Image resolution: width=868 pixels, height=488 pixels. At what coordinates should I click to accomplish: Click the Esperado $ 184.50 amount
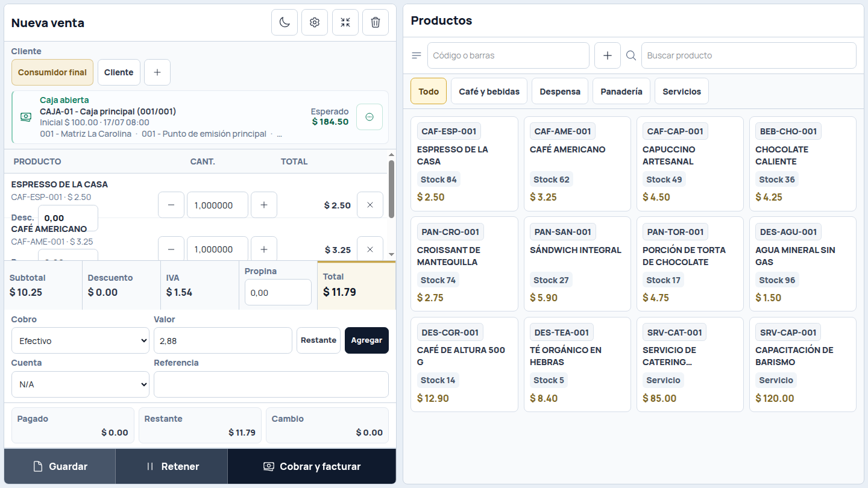[330, 122]
